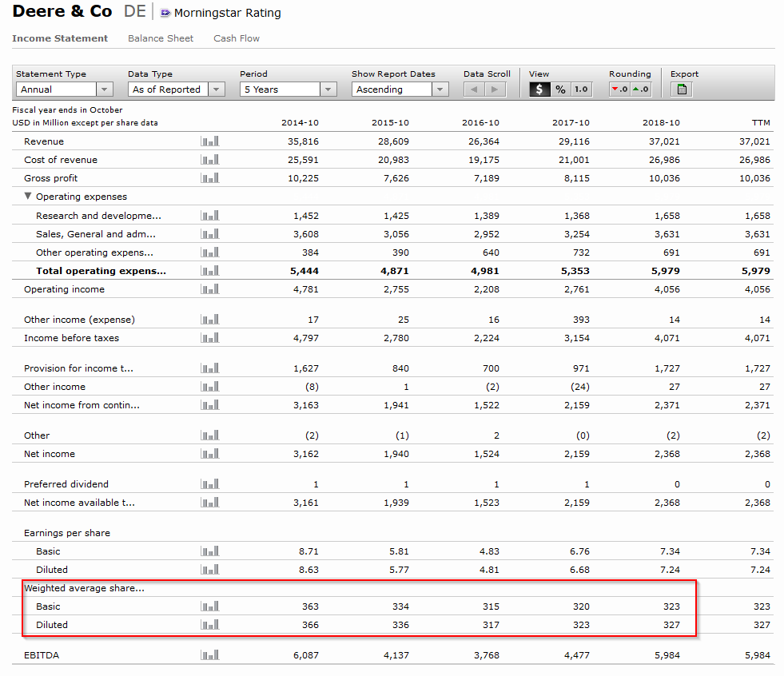
Task: Click the Export spreadsheet icon
Action: 682,89
